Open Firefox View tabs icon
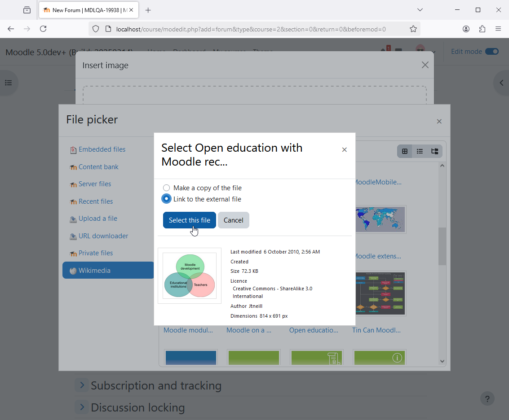The image size is (509, 420). click(x=27, y=10)
